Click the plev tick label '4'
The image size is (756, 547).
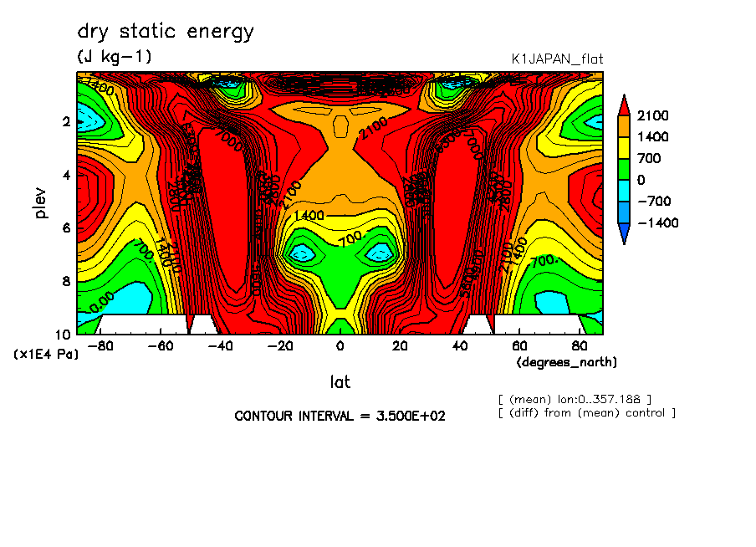(x=66, y=175)
